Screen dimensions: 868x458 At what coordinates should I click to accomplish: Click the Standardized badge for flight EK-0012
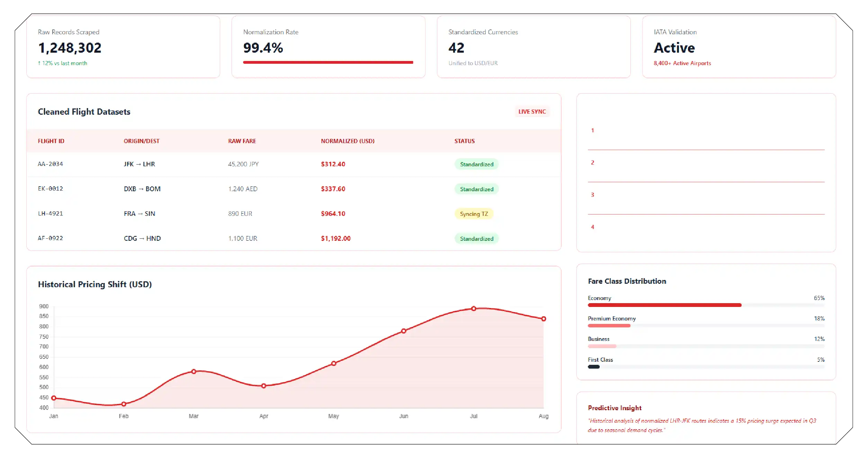click(476, 189)
